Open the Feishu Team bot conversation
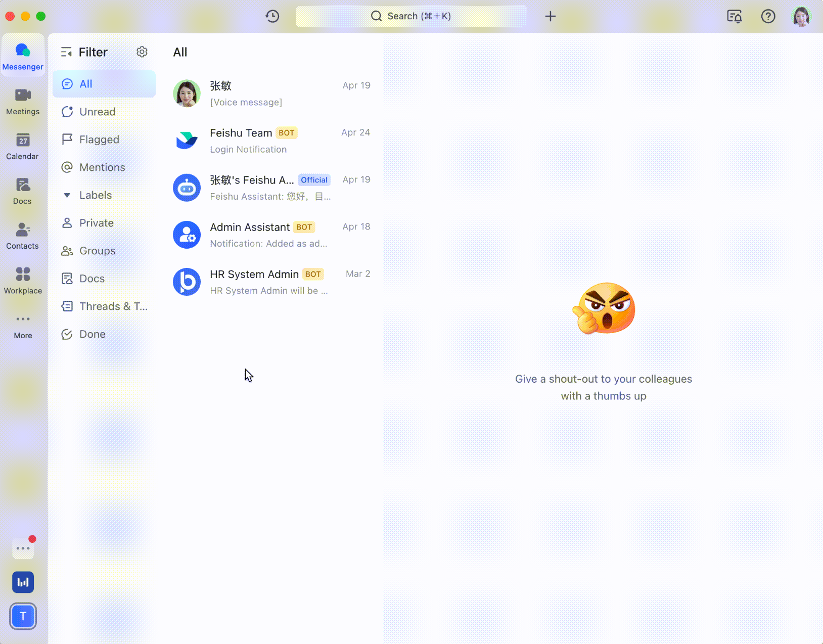Viewport: 823px width, 644px height. [x=273, y=141]
